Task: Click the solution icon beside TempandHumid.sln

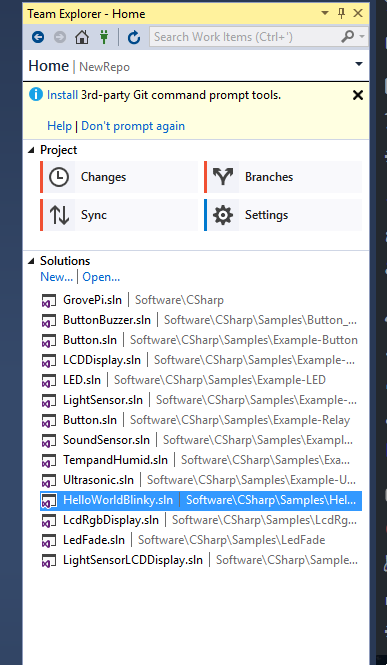Action: (49, 461)
